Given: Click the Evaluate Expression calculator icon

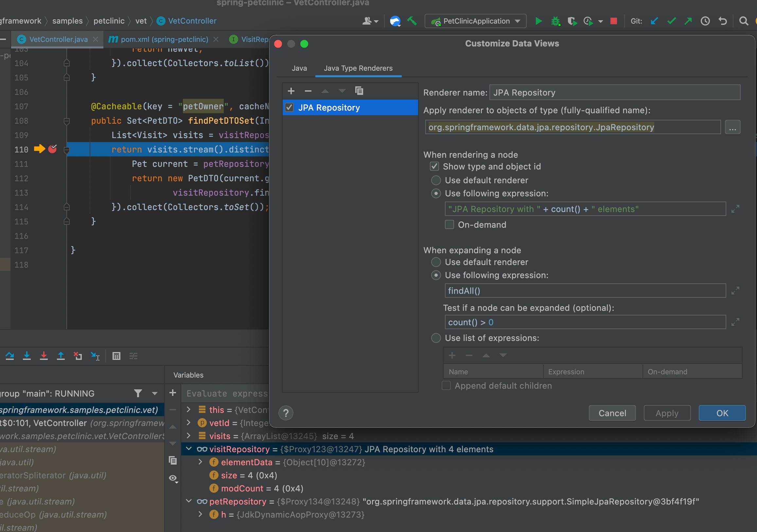Looking at the screenshot, I should (x=116, y=356).
